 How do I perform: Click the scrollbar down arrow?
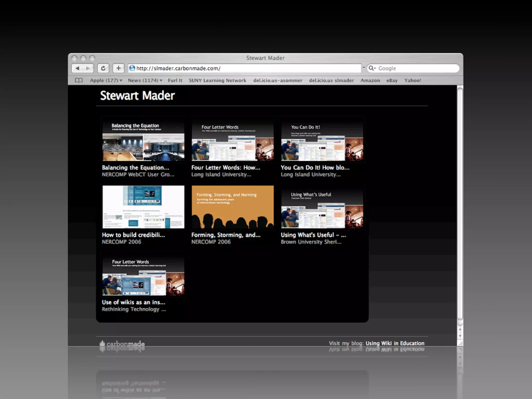click(x=460, y=336)
